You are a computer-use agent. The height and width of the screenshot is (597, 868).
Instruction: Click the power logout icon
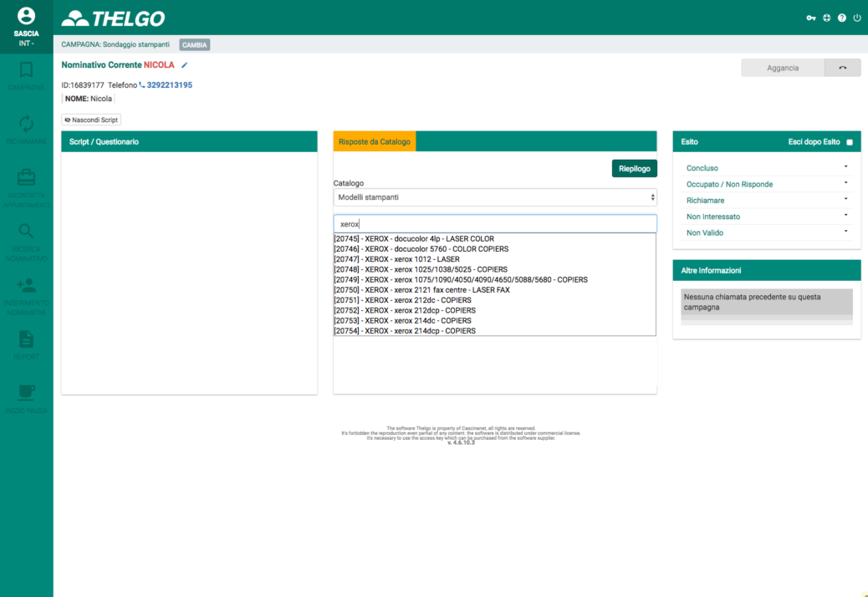coord(857,18)
